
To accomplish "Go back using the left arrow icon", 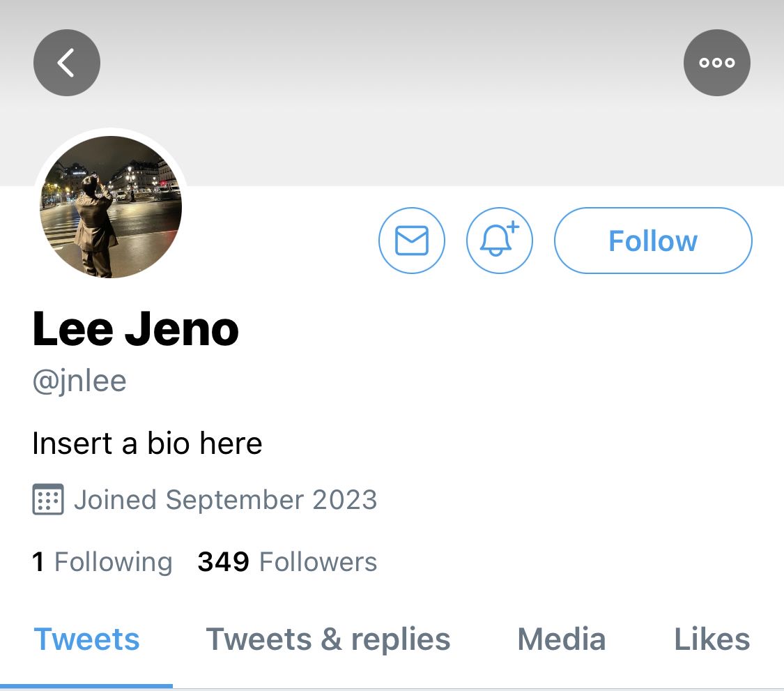I will pos(66,63).
